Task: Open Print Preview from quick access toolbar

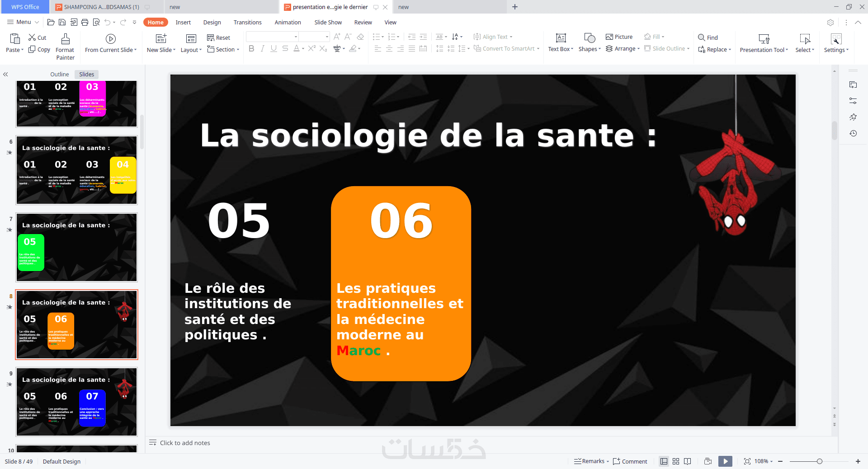Action: pyautogui.click(x=96, y=22)
